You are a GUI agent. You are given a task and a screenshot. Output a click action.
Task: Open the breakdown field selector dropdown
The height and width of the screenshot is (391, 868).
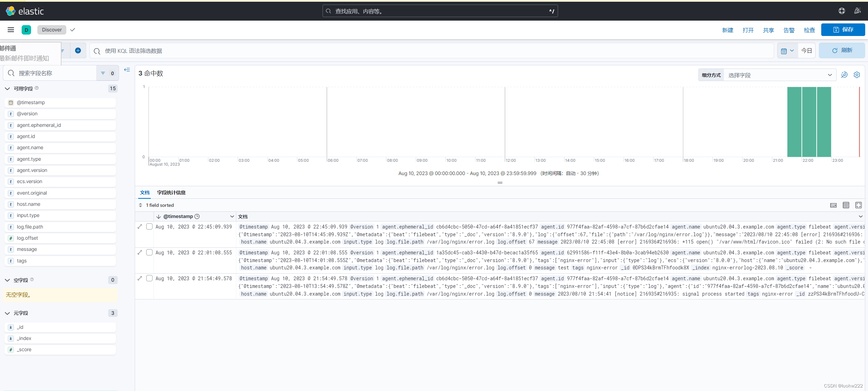click(x=779, y=75)
